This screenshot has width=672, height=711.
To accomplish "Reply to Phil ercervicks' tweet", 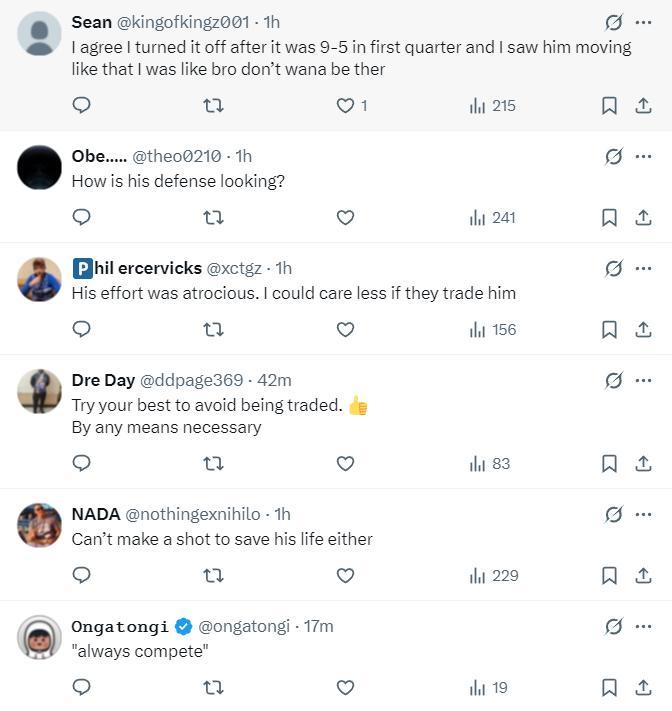I will [x=82, y=329].
